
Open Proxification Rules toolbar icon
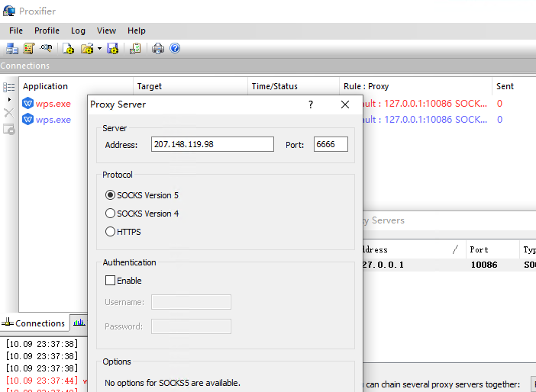(29, 49)
